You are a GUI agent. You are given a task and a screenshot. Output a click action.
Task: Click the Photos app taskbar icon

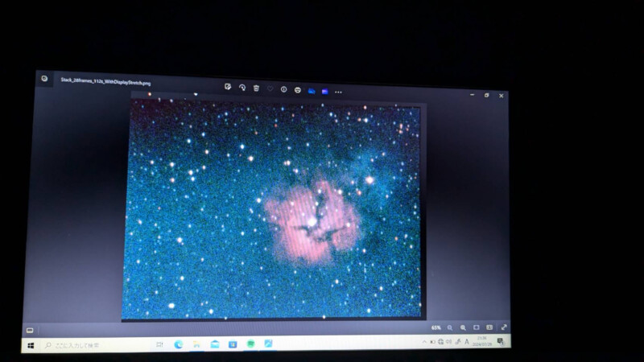[268, 343]
